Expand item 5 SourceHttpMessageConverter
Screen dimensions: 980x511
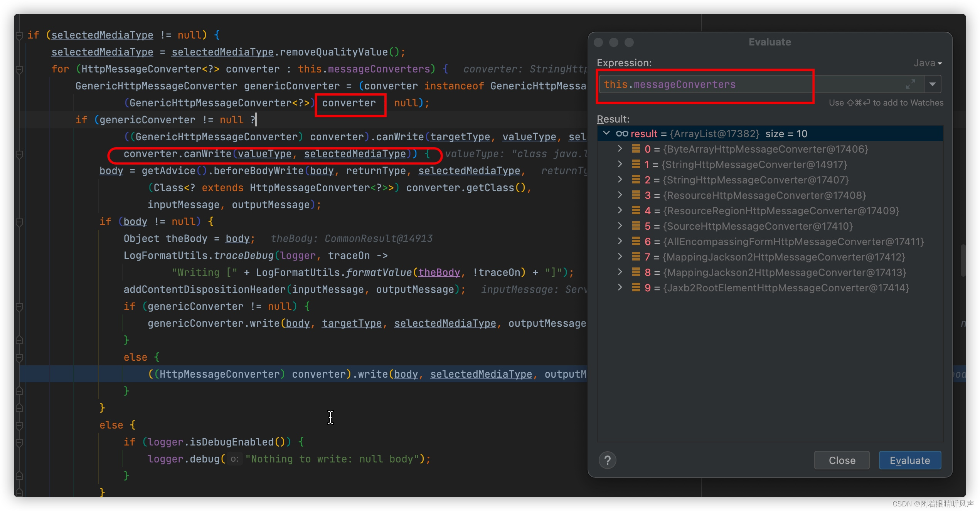[620, 225]
